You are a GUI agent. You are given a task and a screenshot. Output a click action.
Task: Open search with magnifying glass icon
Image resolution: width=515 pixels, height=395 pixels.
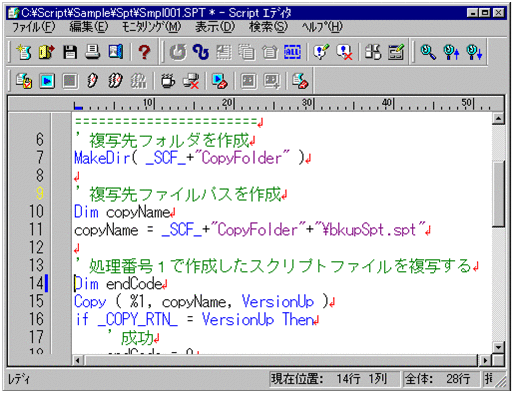[x=428, y=52]
